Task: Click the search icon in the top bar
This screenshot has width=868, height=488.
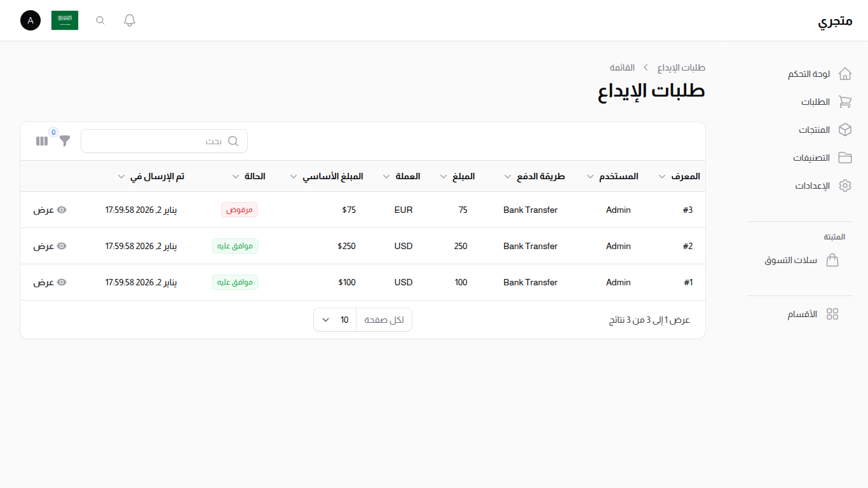Action: tap(100, 20)
